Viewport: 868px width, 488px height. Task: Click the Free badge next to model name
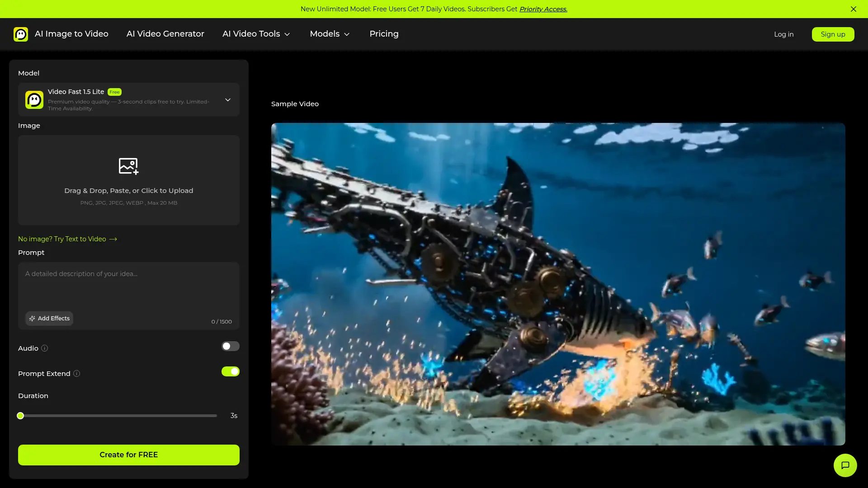coord(114,92)
